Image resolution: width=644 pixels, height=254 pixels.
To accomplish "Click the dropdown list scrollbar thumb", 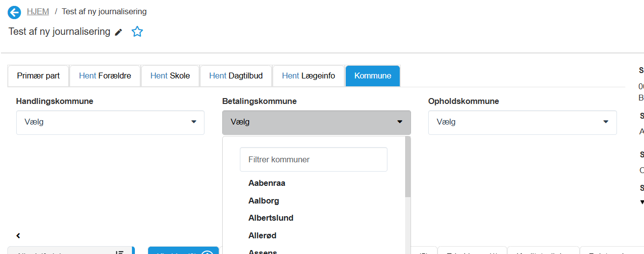I will click(x=408, y=167).
